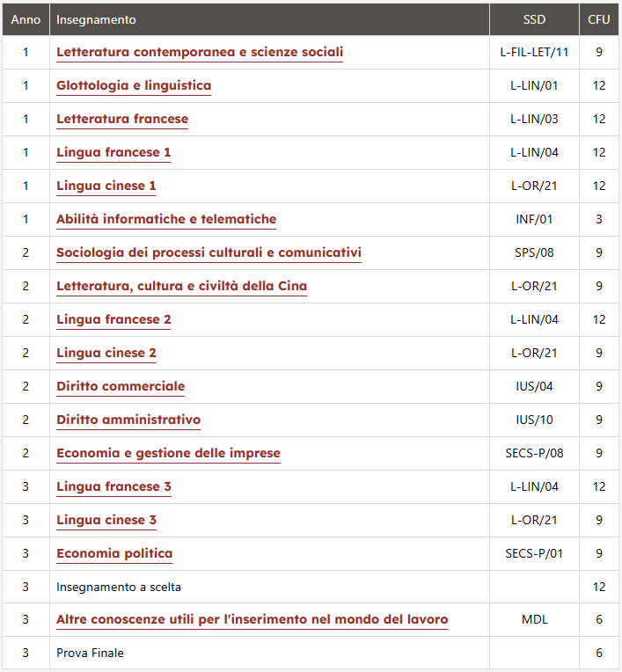Open Letteratura, cultura e civiltà della Cina
Screen dimensions: 622x672
point(182,286)
